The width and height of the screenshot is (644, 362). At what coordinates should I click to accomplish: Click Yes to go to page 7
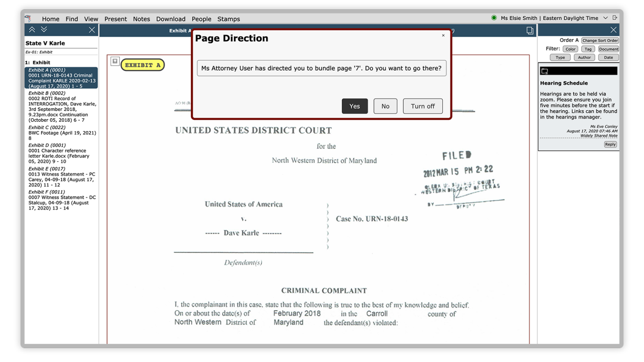pos(355,106)
